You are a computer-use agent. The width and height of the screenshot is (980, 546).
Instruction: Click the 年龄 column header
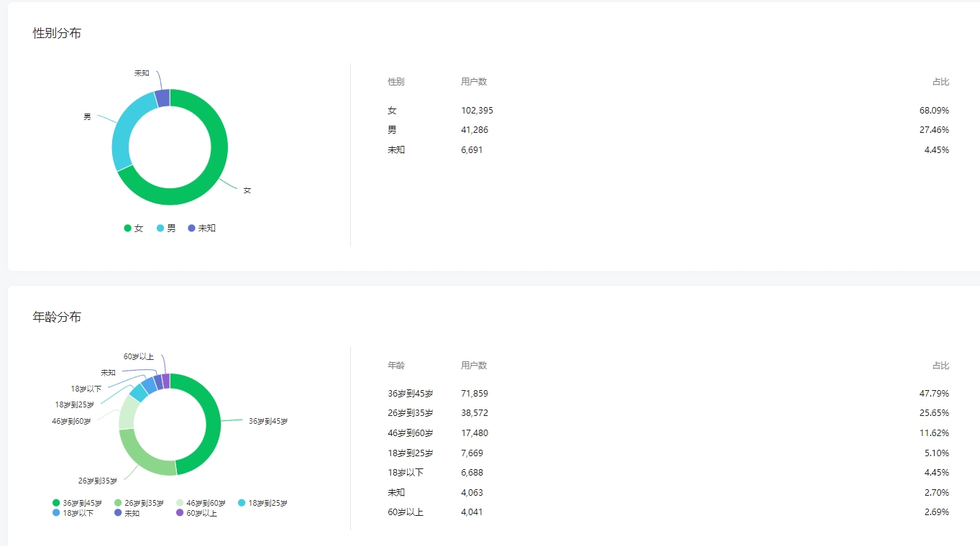[x=396, y=366]
